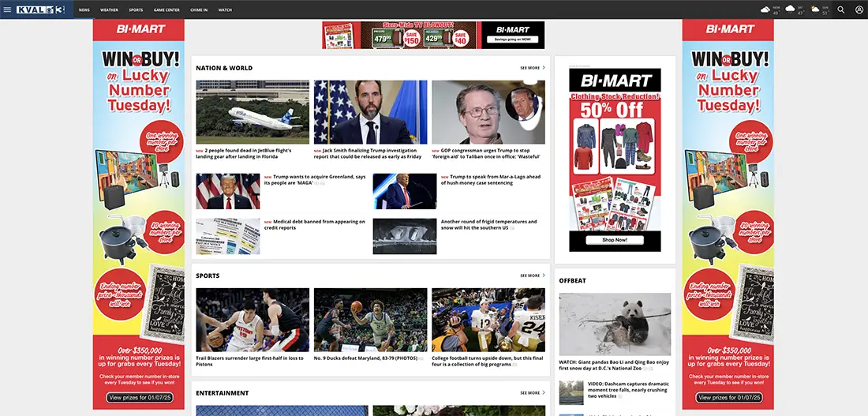Click the dashcam tree fall thumbnail
This screenshot has width=868, height=416.
(x=571, y=393)
